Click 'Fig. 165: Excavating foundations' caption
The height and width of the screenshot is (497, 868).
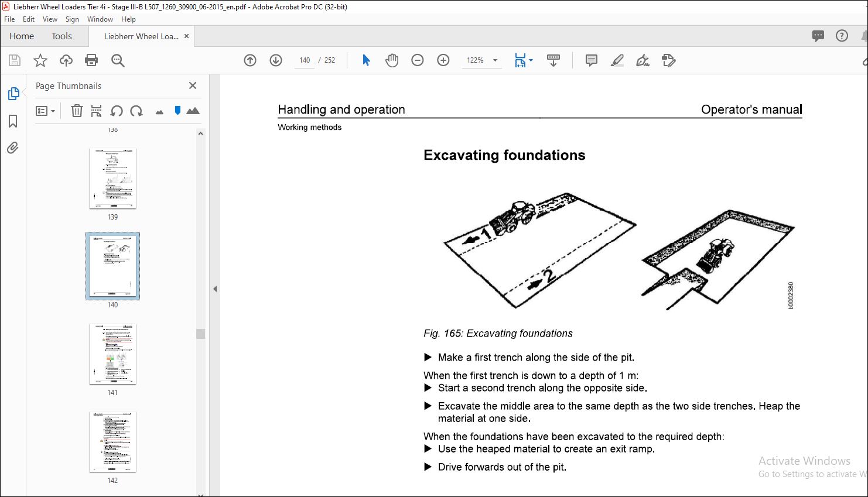click(x=498, y=334)
